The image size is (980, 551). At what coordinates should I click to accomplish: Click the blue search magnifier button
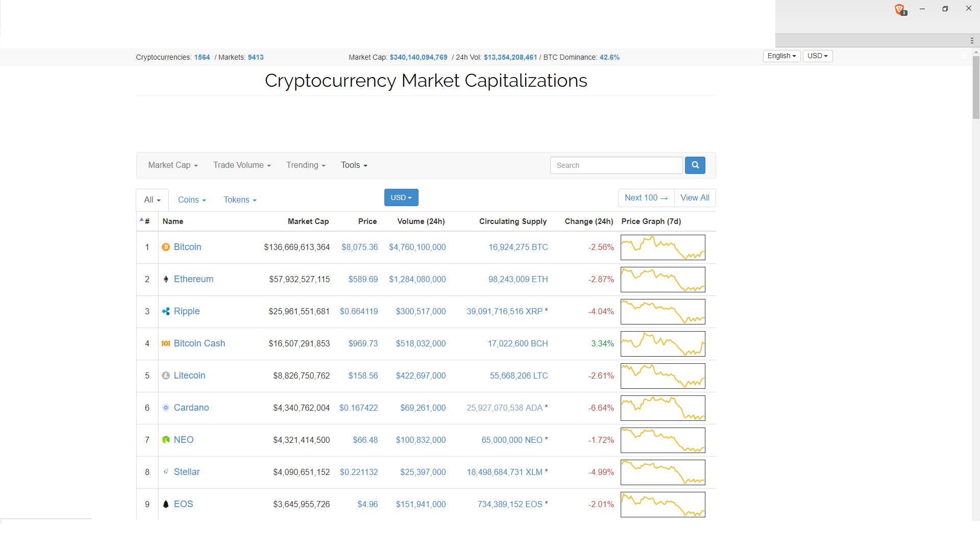coord(695,165)
